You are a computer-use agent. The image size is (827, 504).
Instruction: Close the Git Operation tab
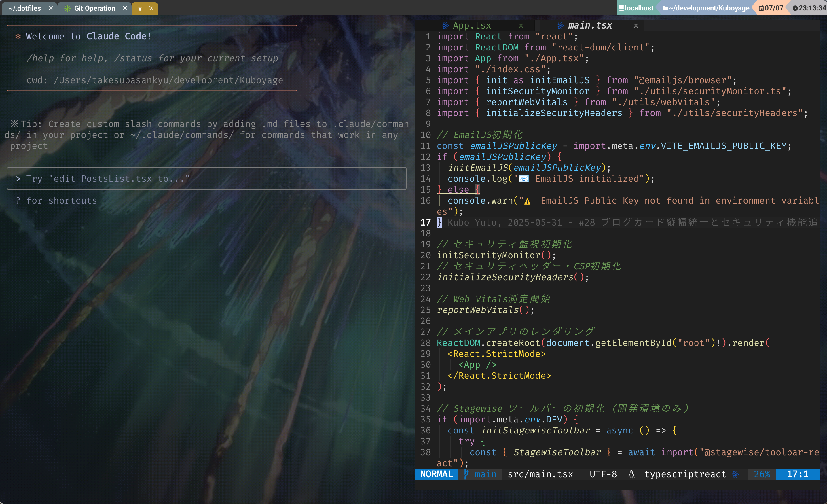pos(125,8)
